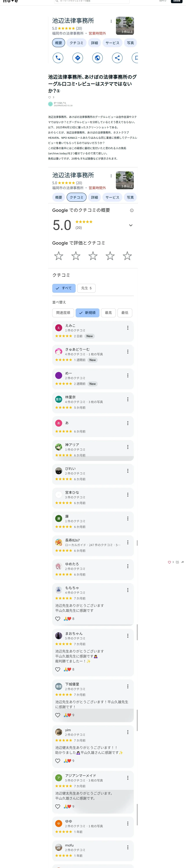Select the 詳細 tab in the top business card
This screenshot has width=186, height=868.
click(94, 43)
